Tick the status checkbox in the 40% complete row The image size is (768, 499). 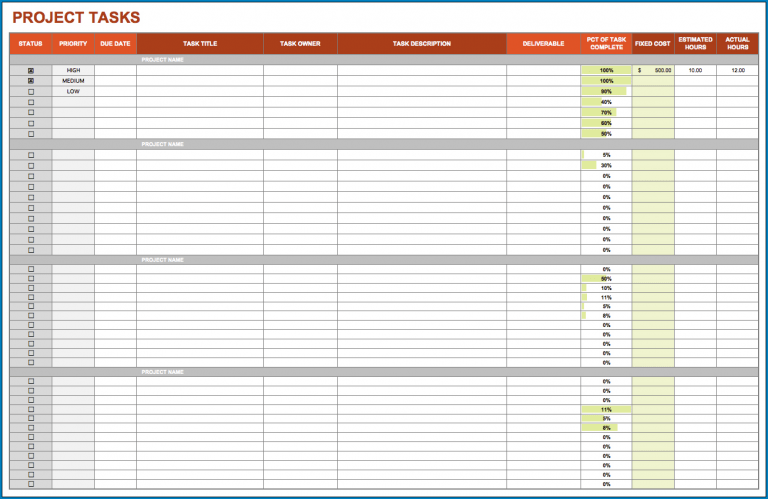(x=31, y=102)
